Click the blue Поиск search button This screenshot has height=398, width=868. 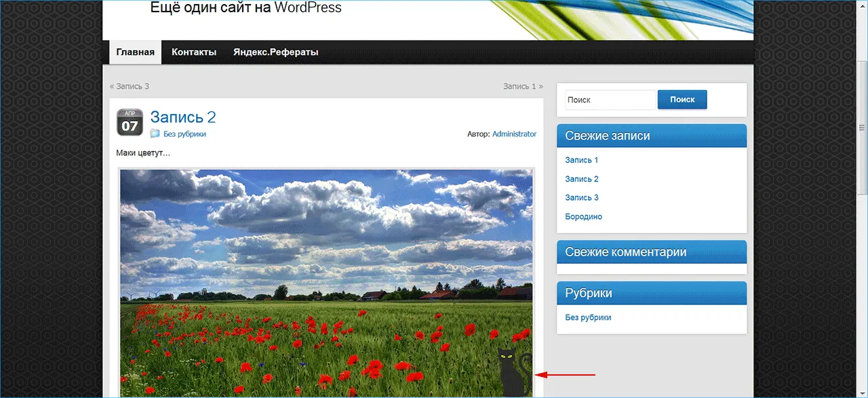tap(682, 100)
